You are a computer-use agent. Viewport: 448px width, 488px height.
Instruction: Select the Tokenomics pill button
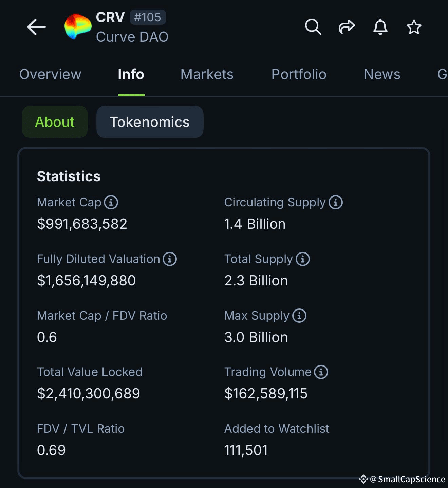(150, 122)
